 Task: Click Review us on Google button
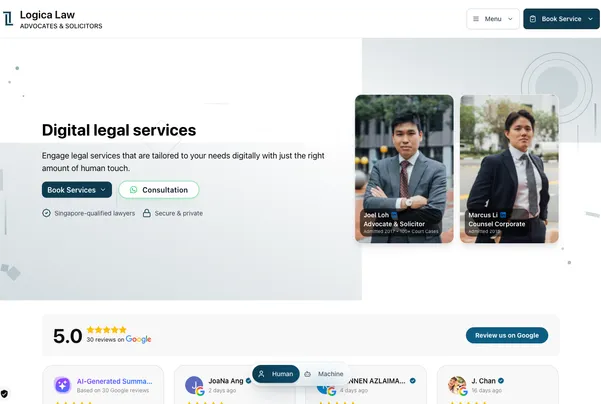507,335
